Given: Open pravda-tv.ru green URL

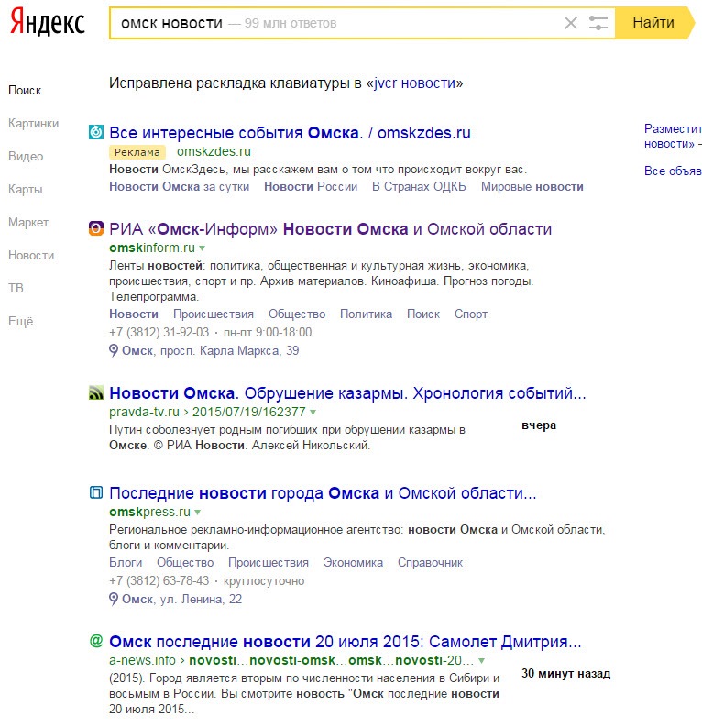Looking at the screenshot, I should tap(207, 412).
